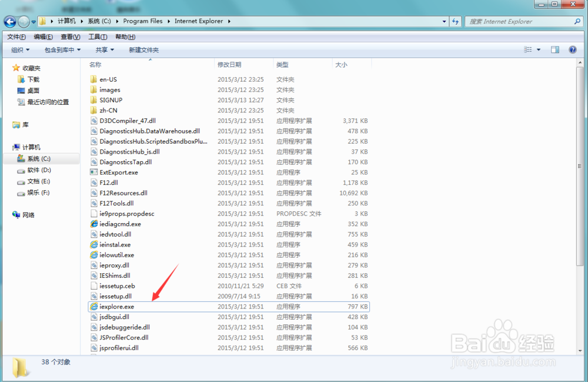This screenshot has height=382, width=588.
Task: Click the vertical scrollbar thumb
Action: tap(580, 166)
